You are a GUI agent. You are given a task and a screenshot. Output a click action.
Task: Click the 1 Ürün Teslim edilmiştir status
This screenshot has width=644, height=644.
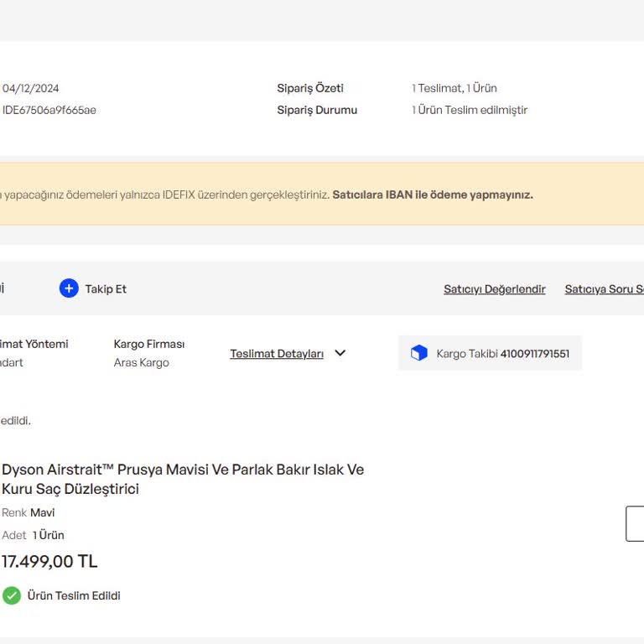pos(470,110)
